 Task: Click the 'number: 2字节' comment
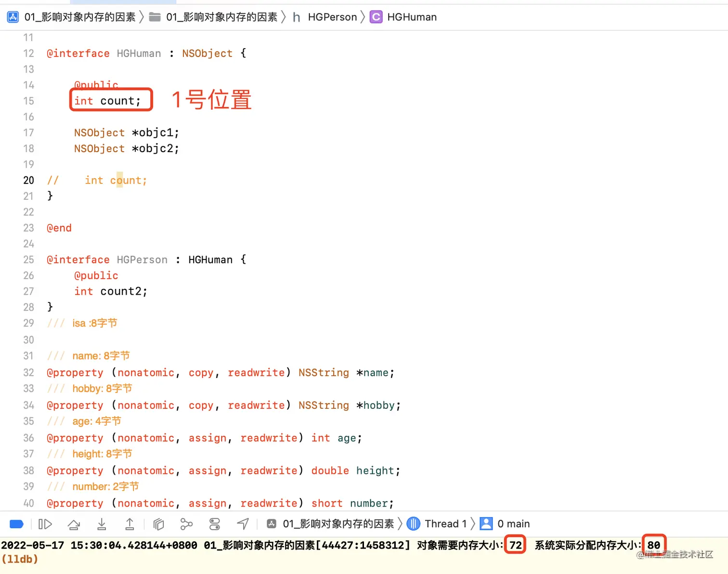tap(105, 487)
